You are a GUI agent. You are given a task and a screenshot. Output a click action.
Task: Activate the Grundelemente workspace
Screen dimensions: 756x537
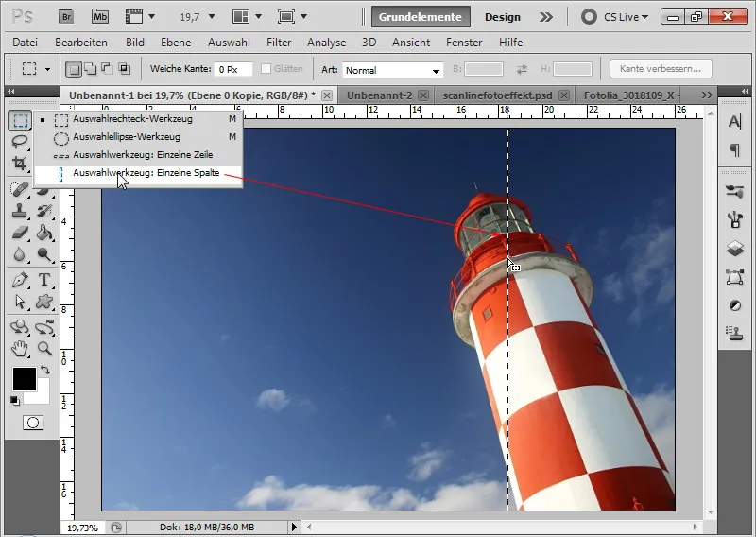(x=420, y=17)
